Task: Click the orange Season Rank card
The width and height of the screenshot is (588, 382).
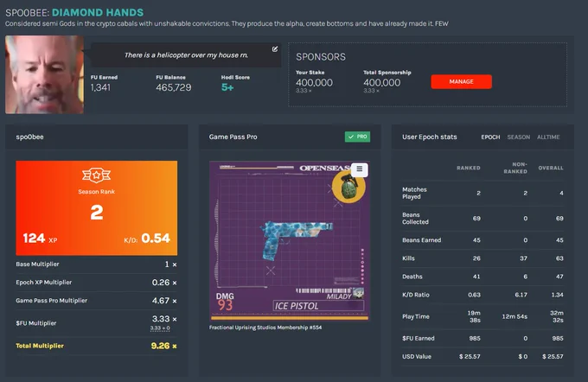Action: pos(96,208)
